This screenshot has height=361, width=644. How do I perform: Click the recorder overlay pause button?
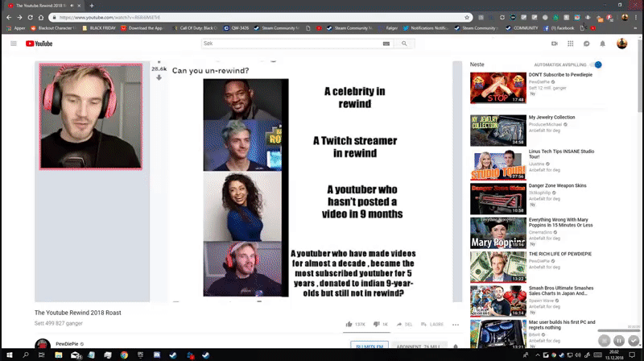[x=619, y=340]
